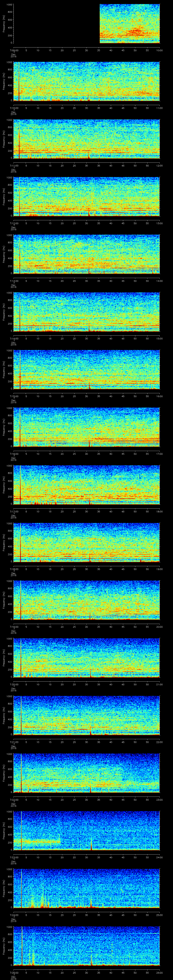Click the 20-second tick label under the 7:24:00 panel
Screen dimensions: 173x980
point(62,915)
